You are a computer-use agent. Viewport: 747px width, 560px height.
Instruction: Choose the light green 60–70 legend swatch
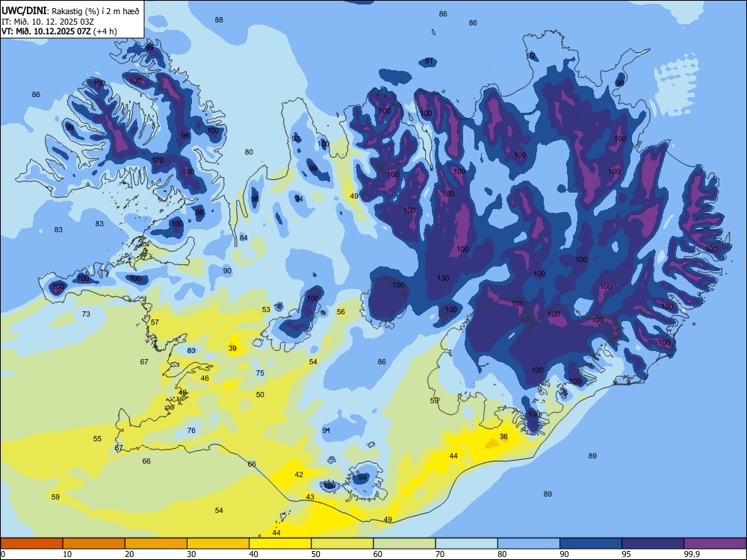coord(404,544)
